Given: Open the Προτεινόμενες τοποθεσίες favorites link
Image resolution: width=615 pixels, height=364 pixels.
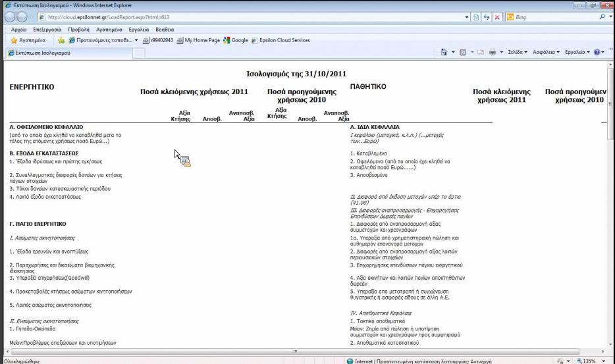Looking at the screenshot, I should 103,40.
